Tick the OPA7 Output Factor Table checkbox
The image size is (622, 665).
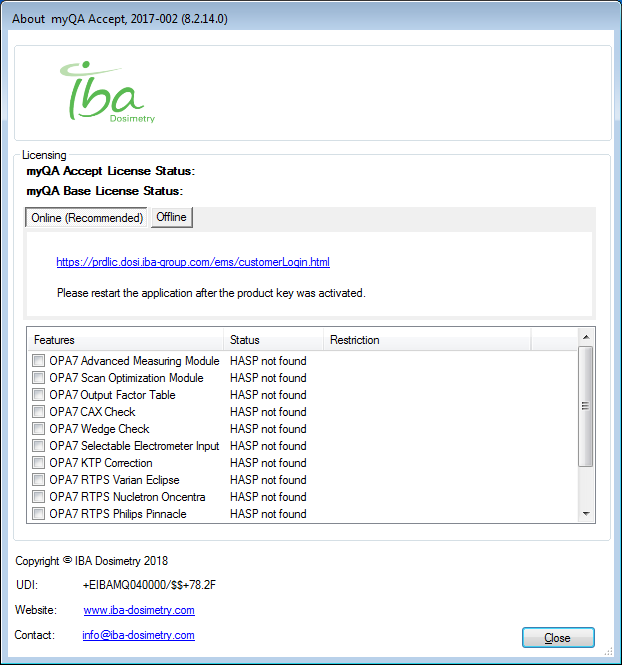(x=38, y=395)
